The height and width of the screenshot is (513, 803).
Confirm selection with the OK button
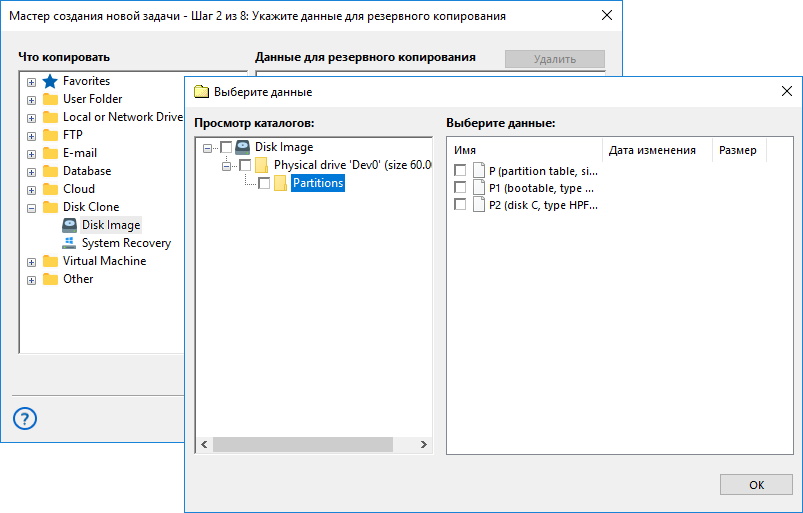pyautogui.click(x=756, y=484)
